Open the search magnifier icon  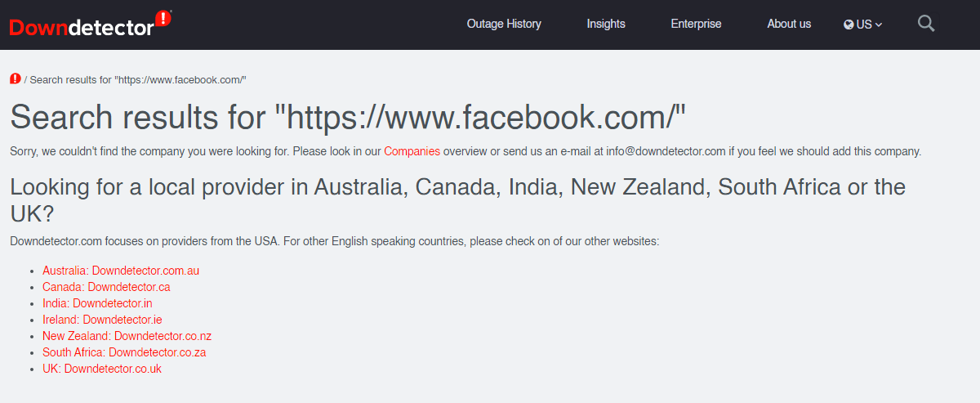point(926,24)
